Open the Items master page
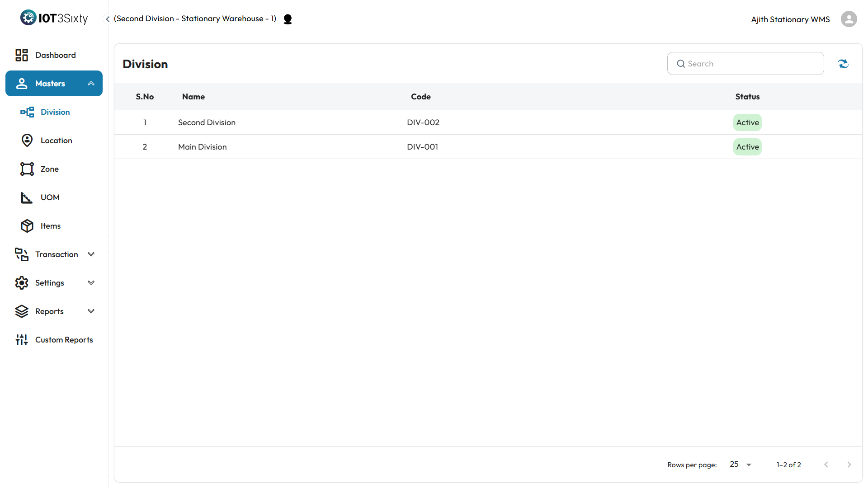Image resolution: width=868 pixels, height=488 pixels. [50, 226]
